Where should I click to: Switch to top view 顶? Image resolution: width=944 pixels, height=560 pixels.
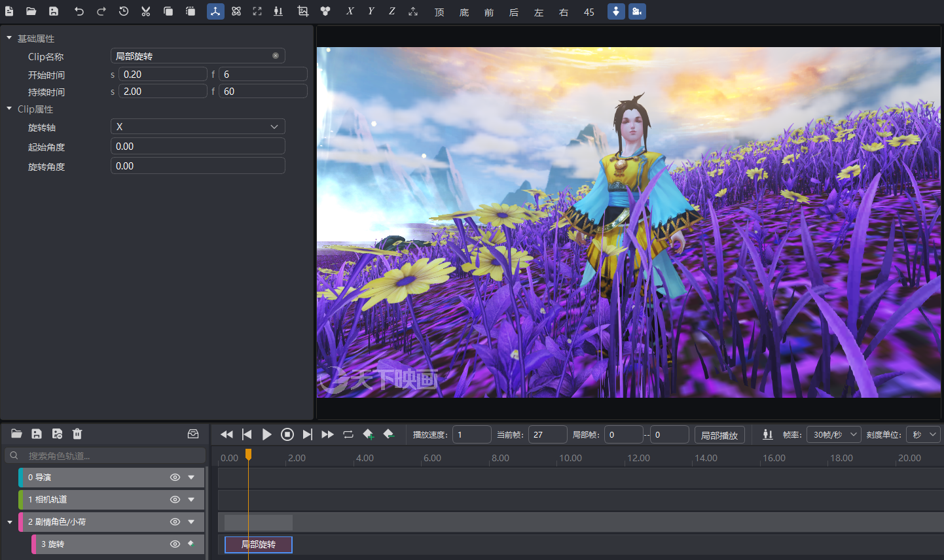[439, 12]
